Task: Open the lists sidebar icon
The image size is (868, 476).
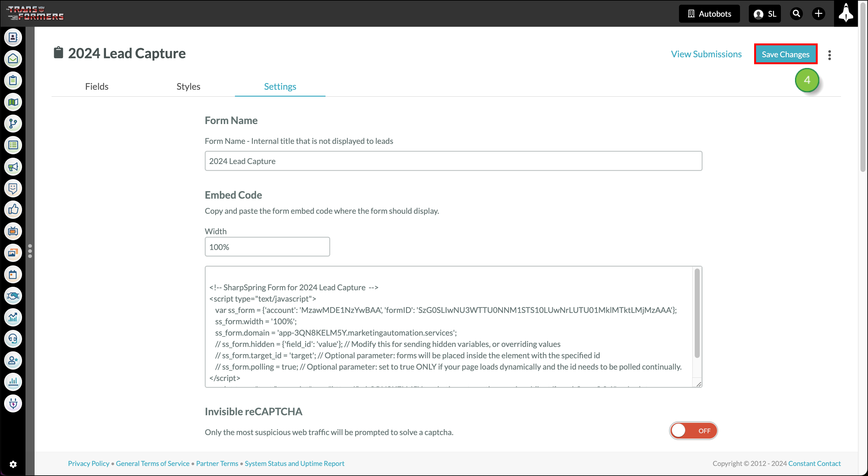Action: (13, 145)
